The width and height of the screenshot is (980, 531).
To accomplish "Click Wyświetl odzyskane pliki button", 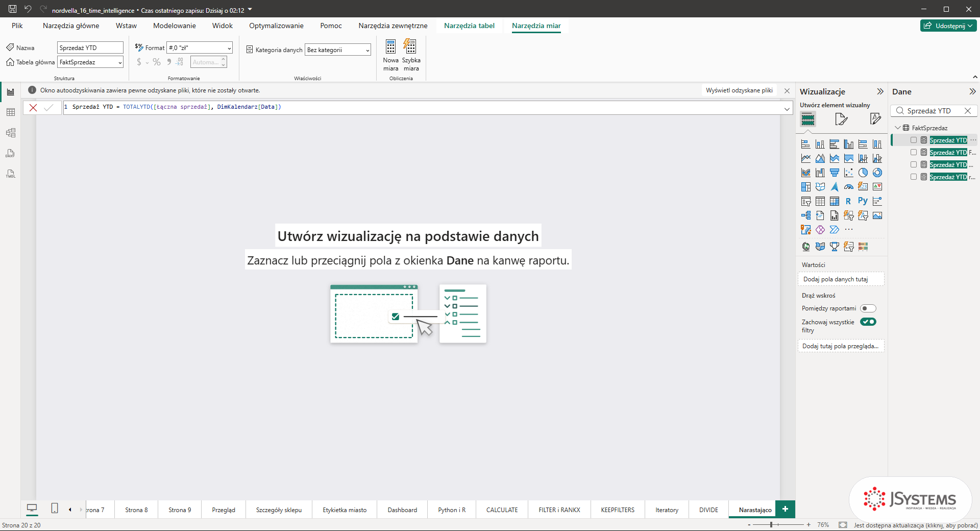I will click(739, 90).
